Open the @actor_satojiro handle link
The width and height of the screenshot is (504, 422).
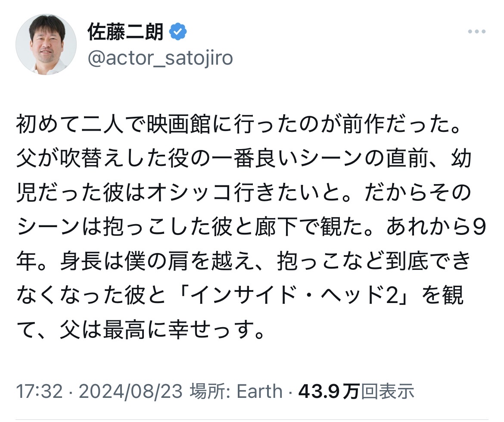coord(160,58)
